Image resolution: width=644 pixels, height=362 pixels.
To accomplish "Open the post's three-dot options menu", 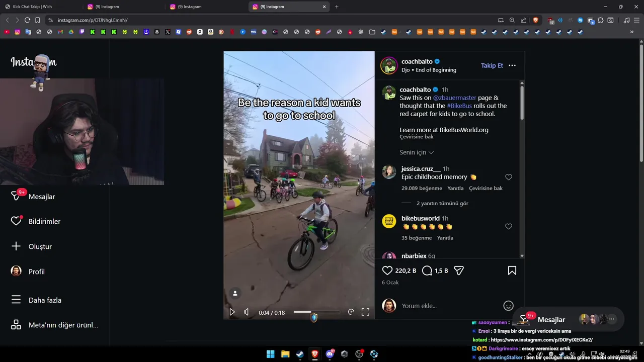I will [x=512, y=65].
